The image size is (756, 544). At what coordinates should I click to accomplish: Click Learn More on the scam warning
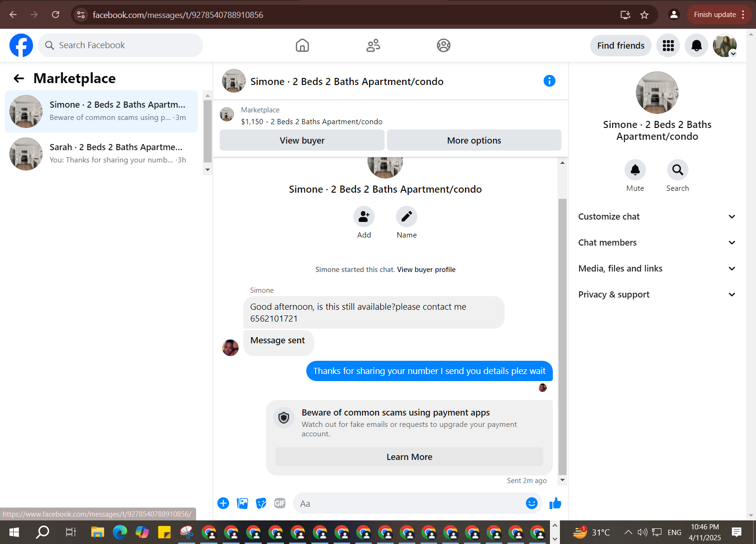409,457
